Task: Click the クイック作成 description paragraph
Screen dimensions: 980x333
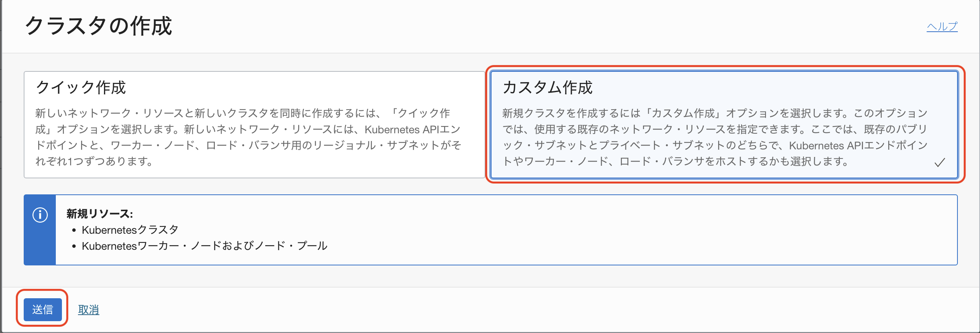Action: point(248,137)
